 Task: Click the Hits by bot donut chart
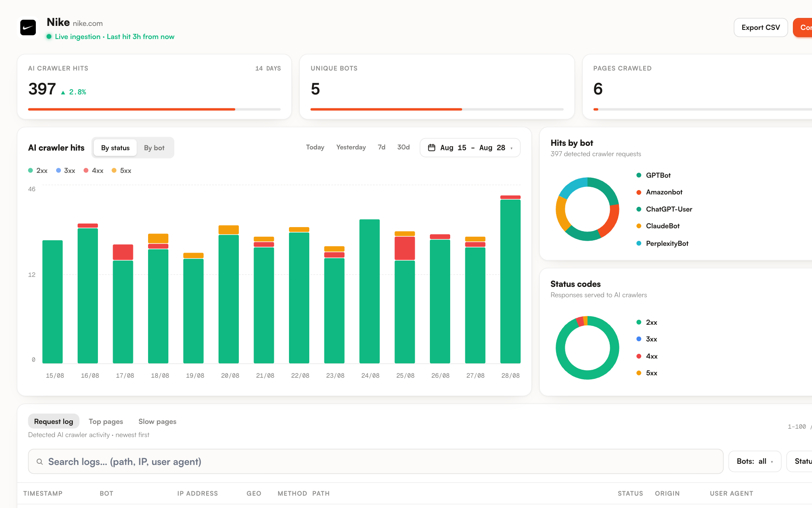[587, 209]
